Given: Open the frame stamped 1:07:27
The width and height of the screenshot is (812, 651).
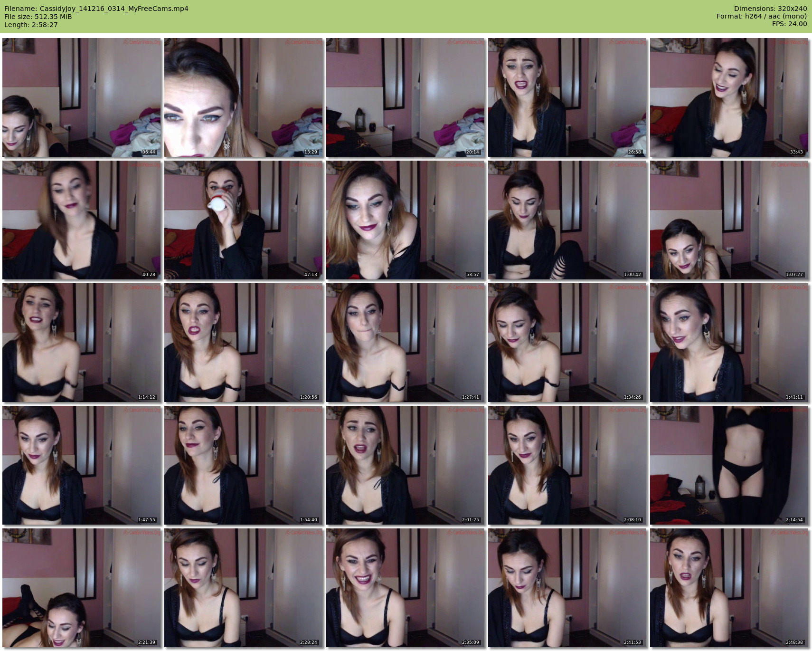Looking at the screenshot, I should 729,220.
